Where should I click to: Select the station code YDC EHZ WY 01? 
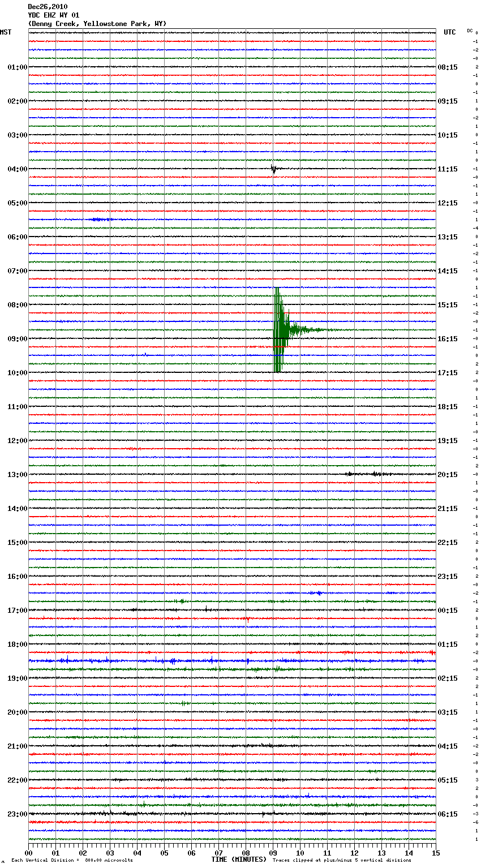(x=54, y=15)
